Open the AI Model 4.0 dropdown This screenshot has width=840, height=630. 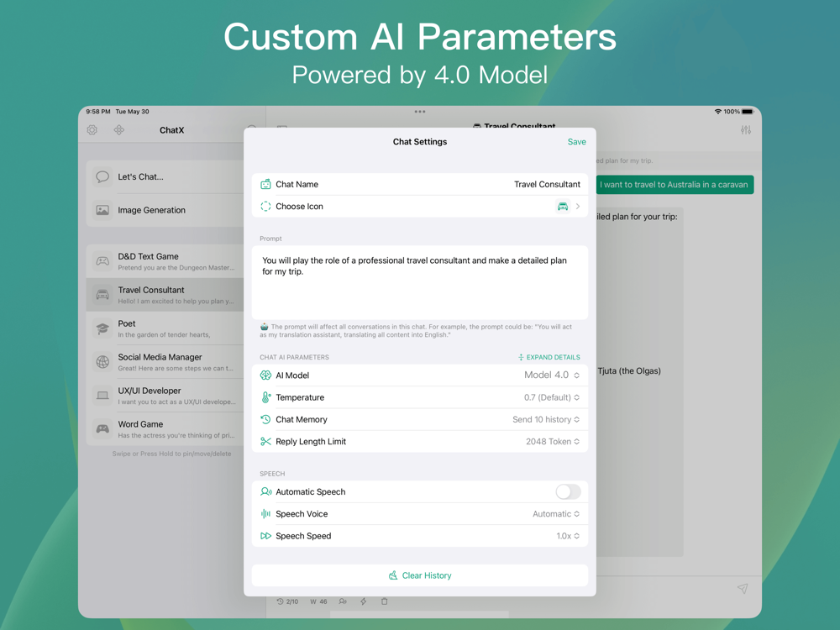coord(552,375)
